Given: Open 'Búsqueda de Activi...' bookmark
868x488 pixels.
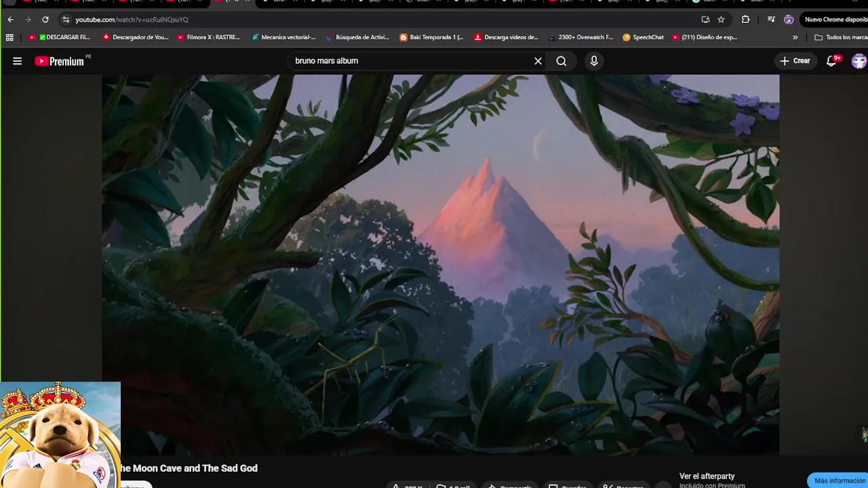Looking at the screenshot, I should [x=357, y=37].
